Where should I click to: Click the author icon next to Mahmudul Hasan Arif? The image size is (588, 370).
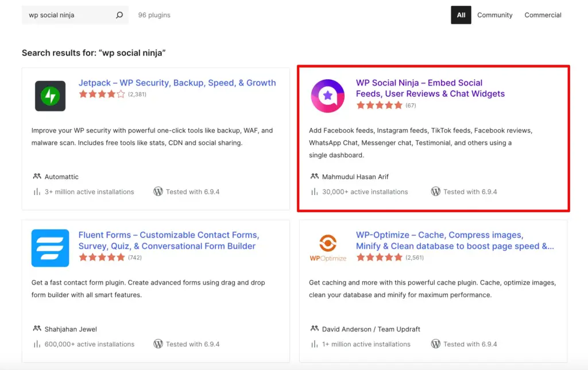pos(315,176)
